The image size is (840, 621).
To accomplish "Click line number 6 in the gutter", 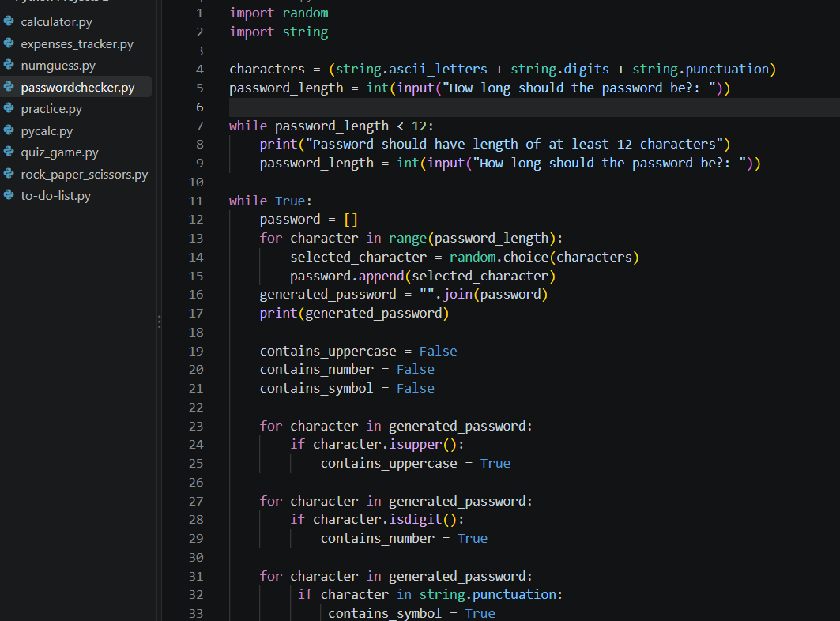I will pyautogui.click(x=200, y=107).
